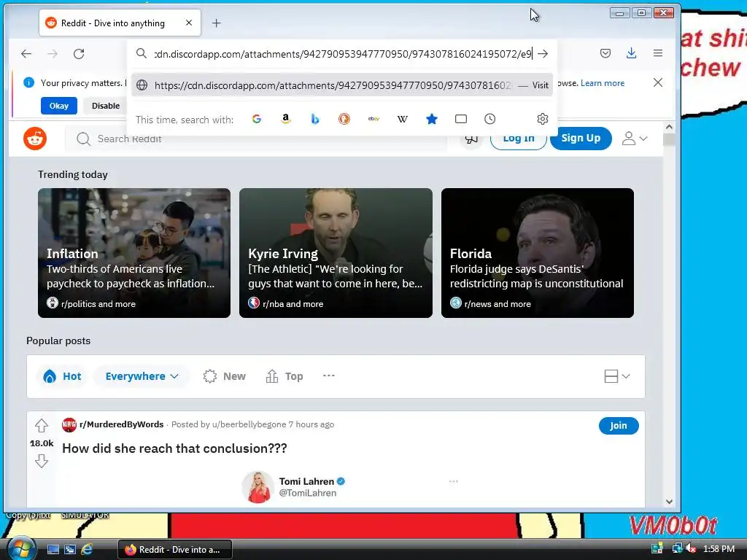Search this time with eBay
Image resolution: width=747 pixels, height=560 pixels.
point(373,119)
